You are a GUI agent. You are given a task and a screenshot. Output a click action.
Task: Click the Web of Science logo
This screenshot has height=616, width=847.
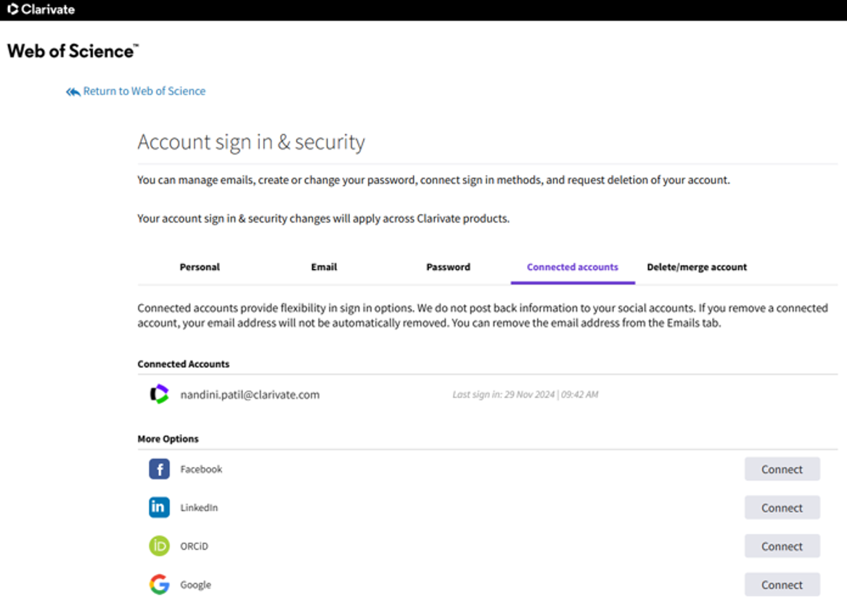pyautogui.click(x=72, y=51)
